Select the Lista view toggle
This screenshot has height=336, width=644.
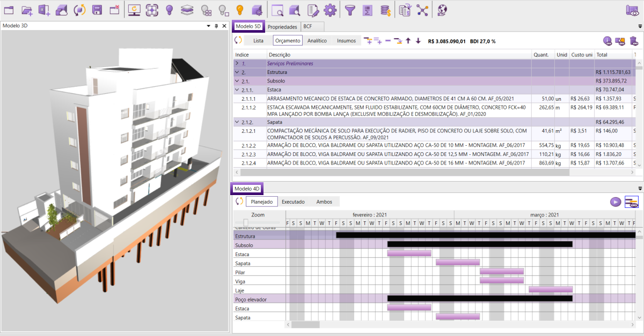pos(258,41)
